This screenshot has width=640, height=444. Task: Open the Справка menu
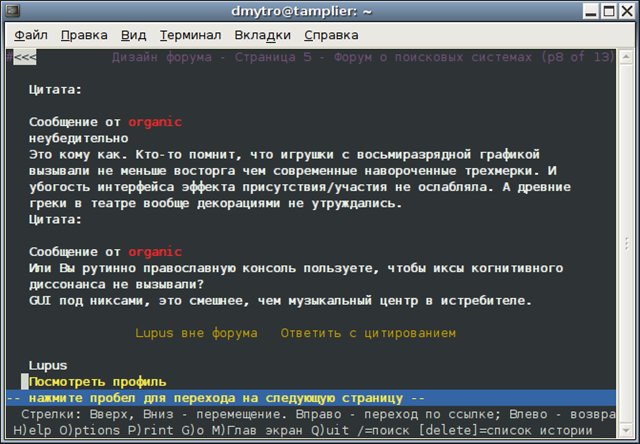tap(331, 36)
